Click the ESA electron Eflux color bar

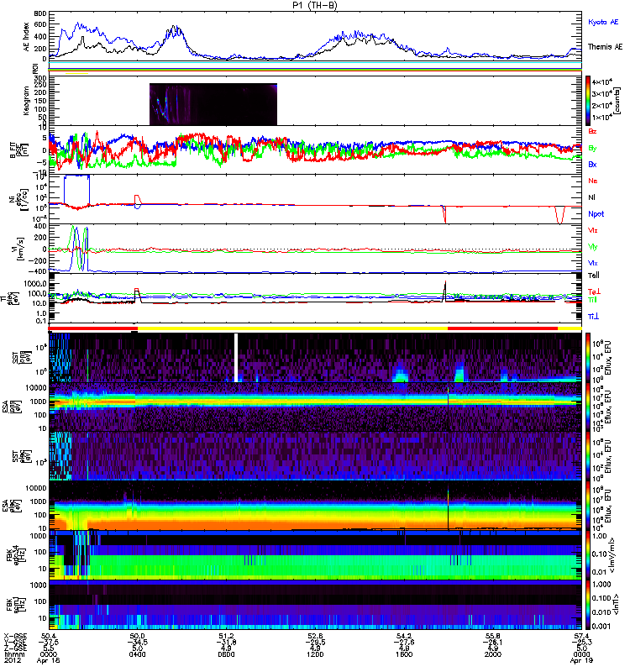pyautogui.click(x=588, y=506)
